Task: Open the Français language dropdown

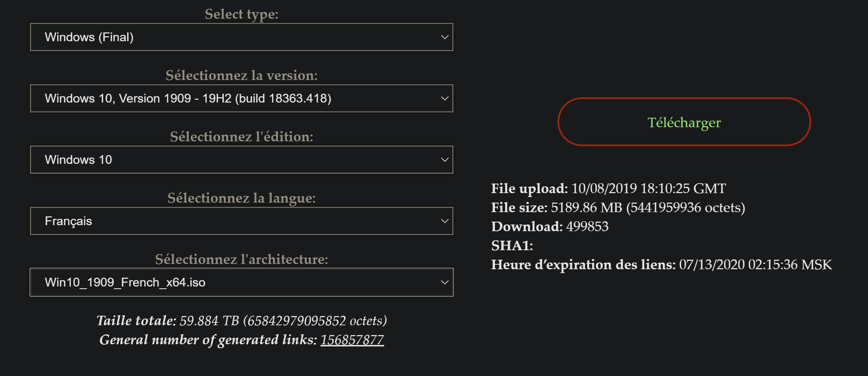Action: tap(242, 221)
